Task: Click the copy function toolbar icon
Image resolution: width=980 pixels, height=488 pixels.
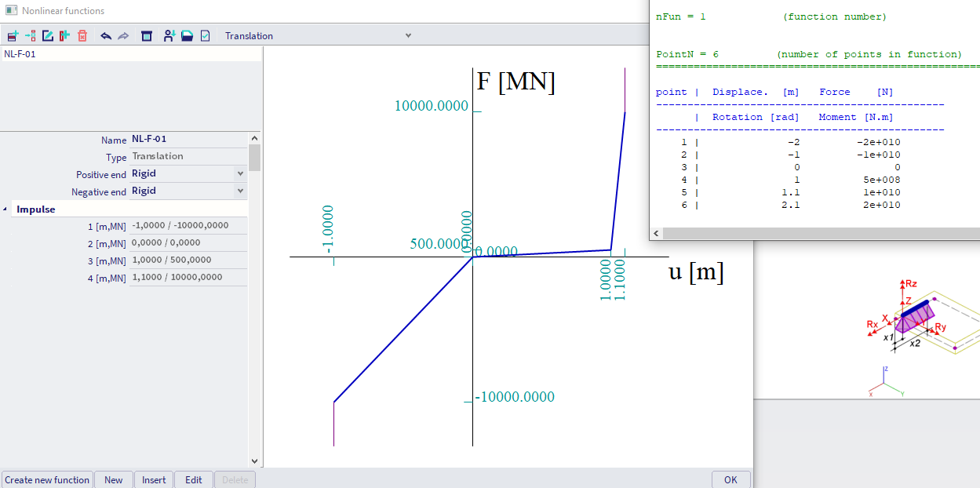Action: pyautogui.click(x=65, y=36)
